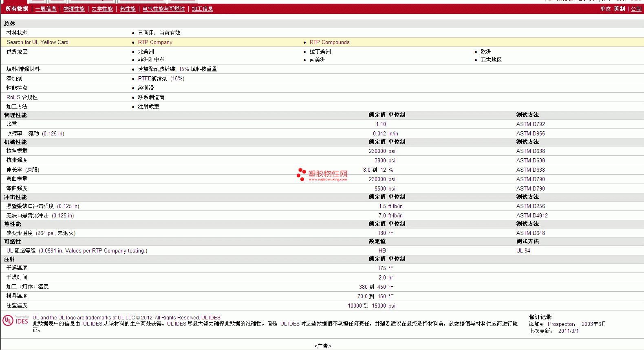Click the UL IDES logo icon

coord(15,321)
